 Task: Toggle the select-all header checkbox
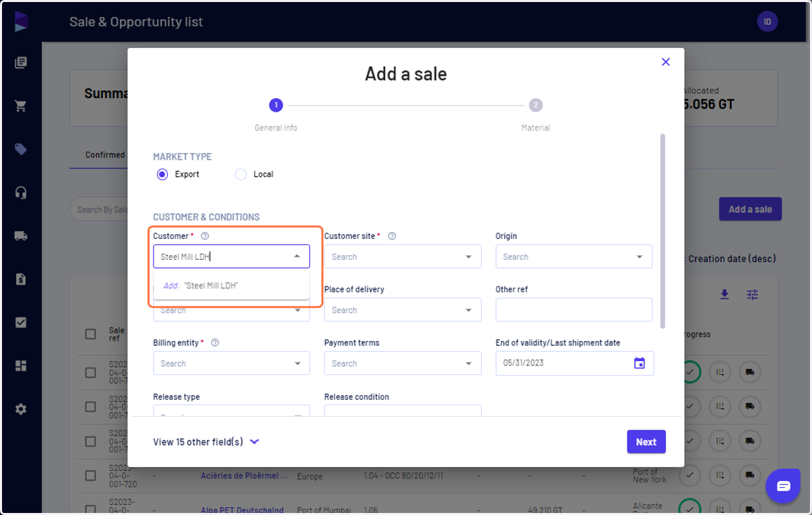point(91,334)
